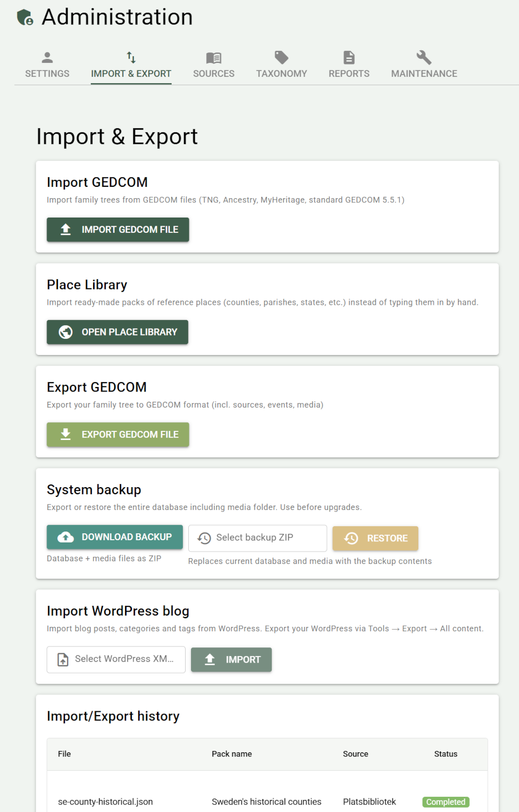Select the Maintenance tab label
This screenshot has width=519, height=812.
424,74
